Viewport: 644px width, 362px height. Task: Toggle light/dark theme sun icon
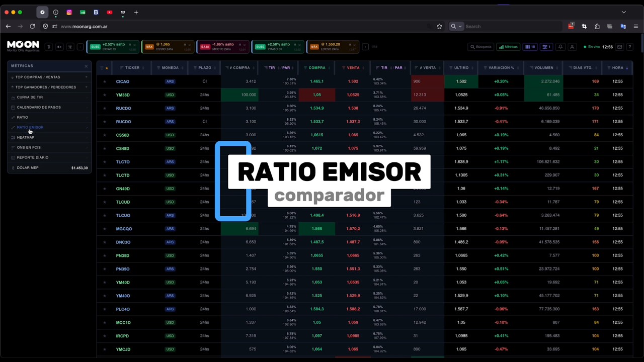pyautogui.click(x=70, y=47)
